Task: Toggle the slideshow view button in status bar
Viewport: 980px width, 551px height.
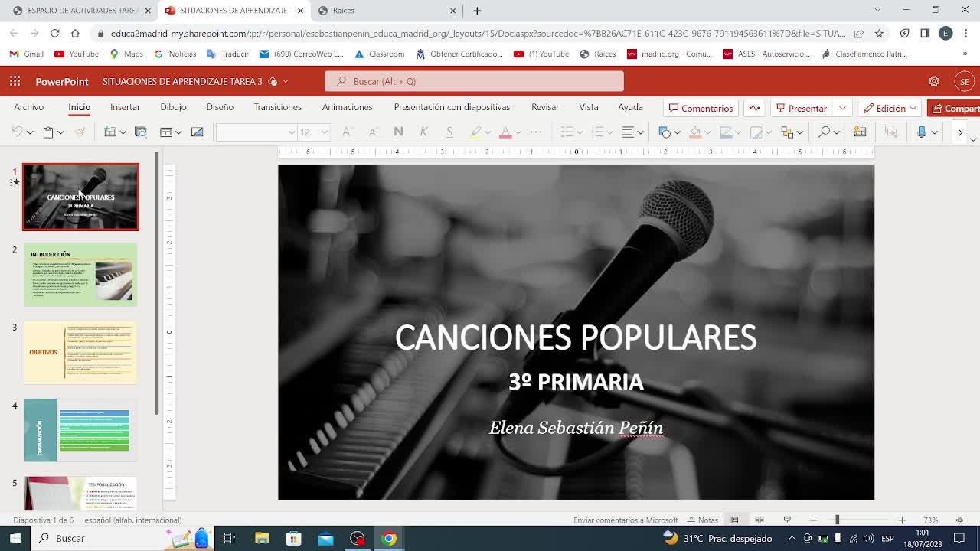Action: [x=786, y=520]
